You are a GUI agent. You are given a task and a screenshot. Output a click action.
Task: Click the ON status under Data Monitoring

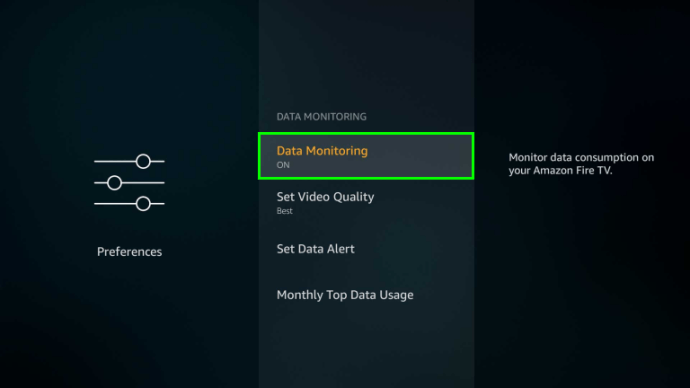283,165
